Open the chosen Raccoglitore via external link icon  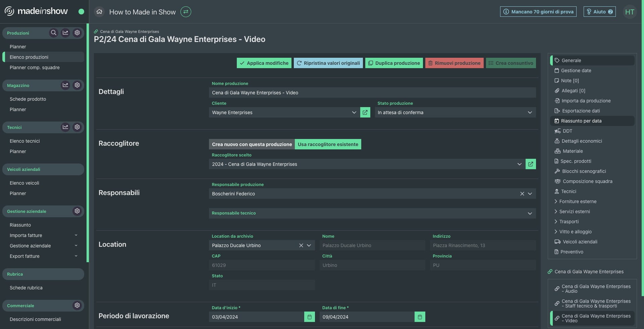tap(531, 164)
